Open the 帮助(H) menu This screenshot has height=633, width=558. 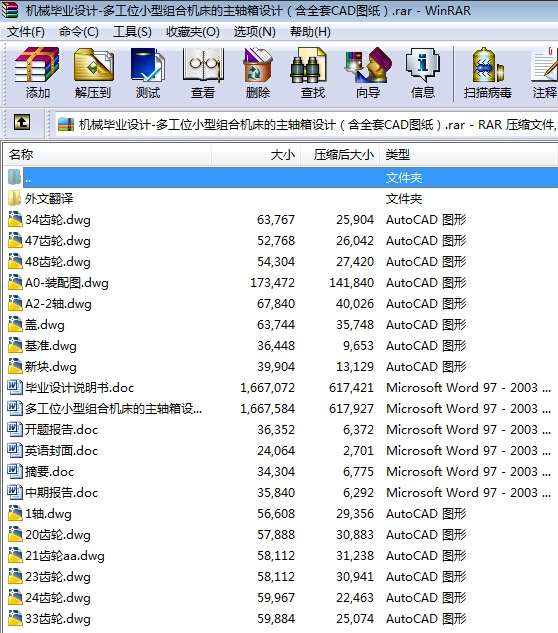tap(310, 31)
